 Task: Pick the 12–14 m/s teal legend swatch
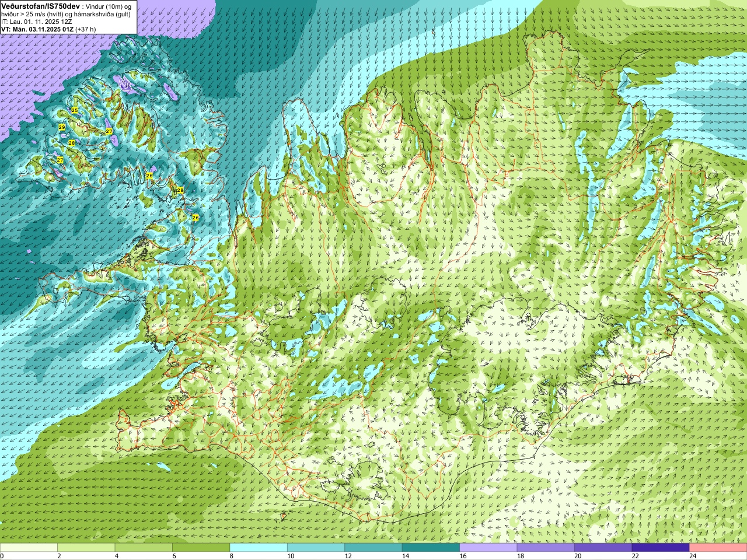point(373,548)
